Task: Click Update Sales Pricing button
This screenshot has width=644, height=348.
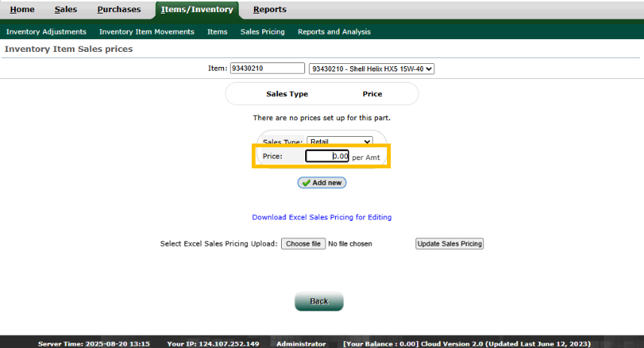Action: point(449,244)
